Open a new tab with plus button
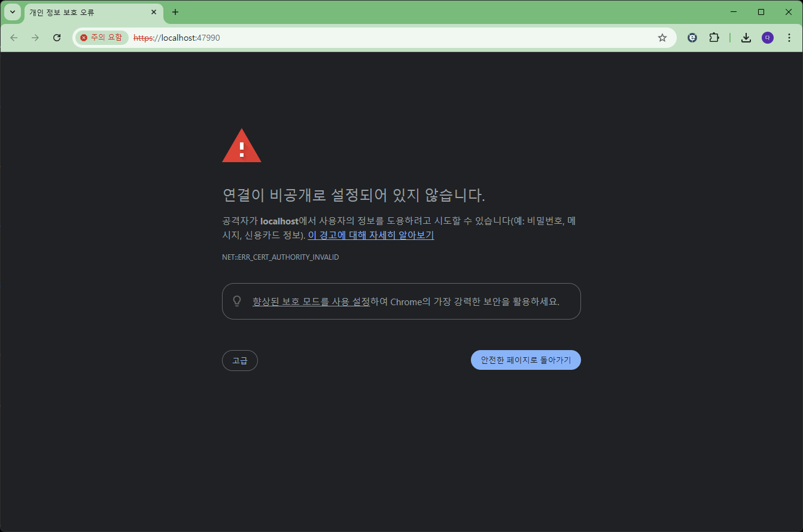Viewport: 803px width, 532px height. coord(175,12)
